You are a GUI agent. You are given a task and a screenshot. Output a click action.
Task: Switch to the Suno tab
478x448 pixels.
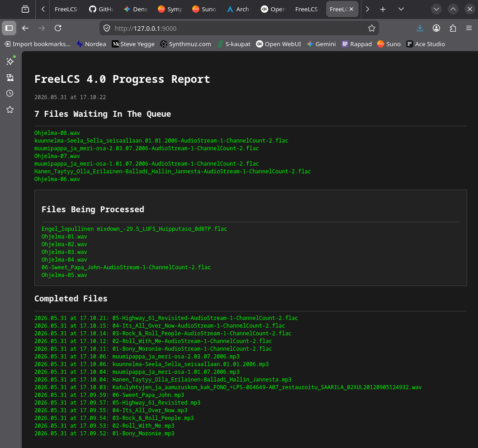click(x=204, y=10)
